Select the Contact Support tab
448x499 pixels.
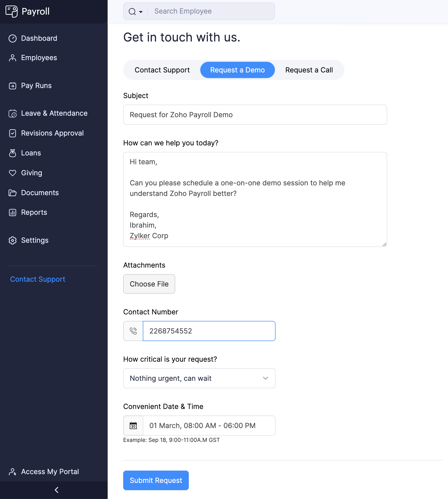162,70
